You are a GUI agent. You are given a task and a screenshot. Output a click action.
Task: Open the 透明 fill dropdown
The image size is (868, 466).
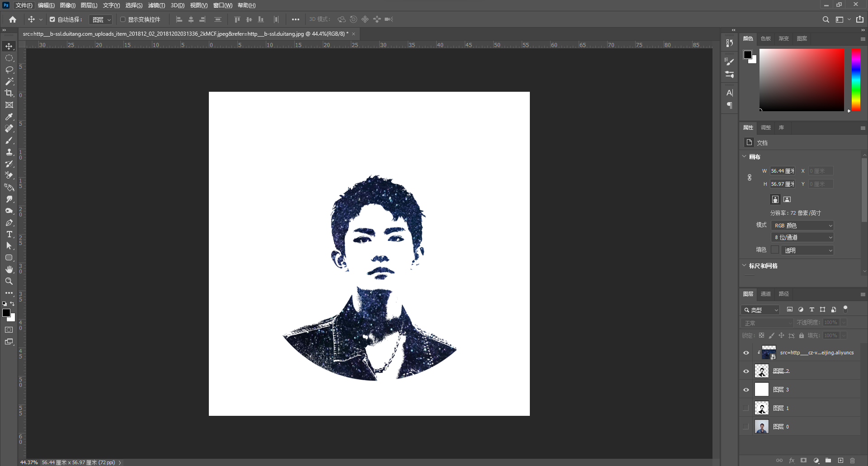807,250
